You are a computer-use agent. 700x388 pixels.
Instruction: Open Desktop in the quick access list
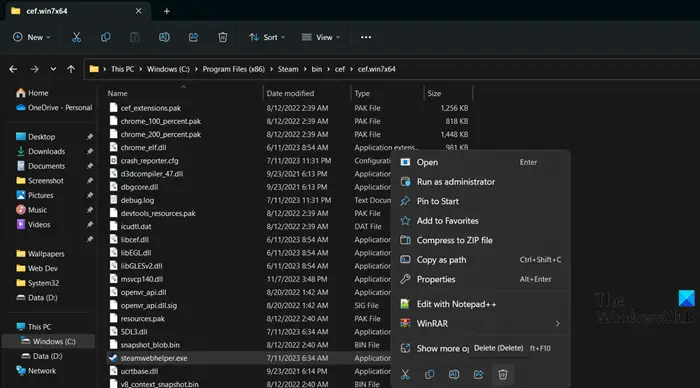(x=35, y=137)
